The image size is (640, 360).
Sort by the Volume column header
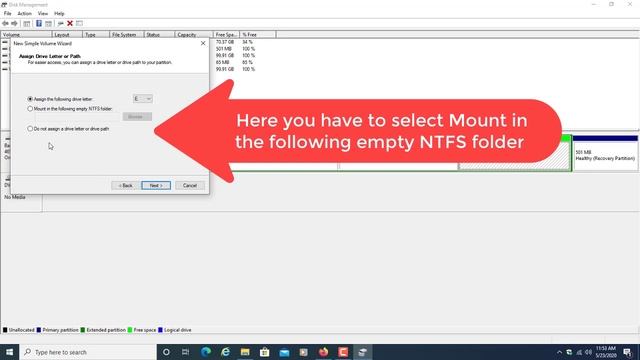click(x=26, y=35)
